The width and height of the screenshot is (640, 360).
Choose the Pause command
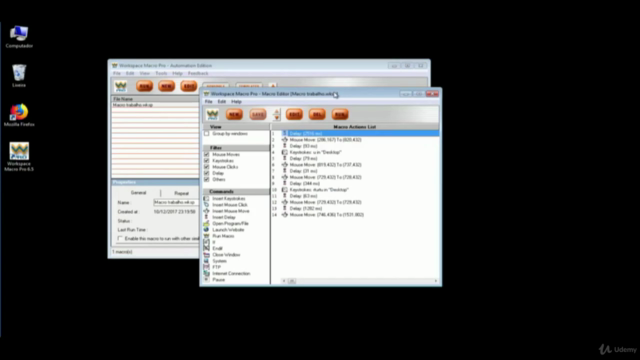click(218, 280)
